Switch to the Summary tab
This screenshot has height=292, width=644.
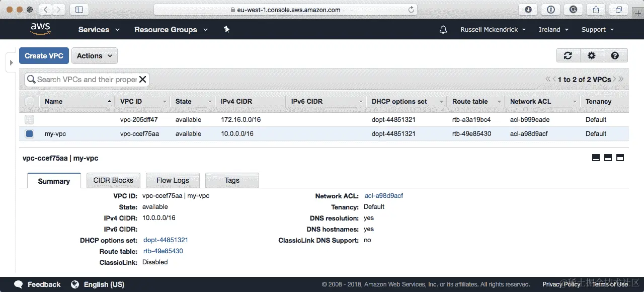54,181
